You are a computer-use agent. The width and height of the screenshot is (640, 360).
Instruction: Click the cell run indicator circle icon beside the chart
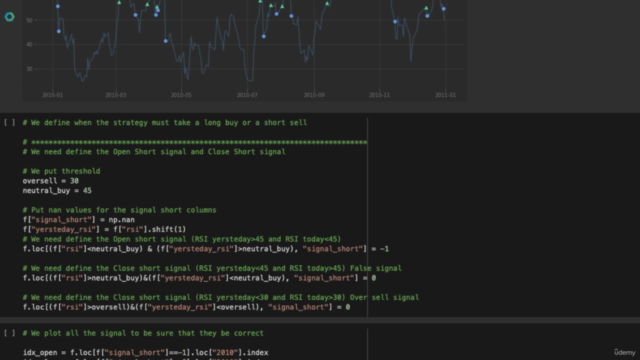(x=9, y=17)
